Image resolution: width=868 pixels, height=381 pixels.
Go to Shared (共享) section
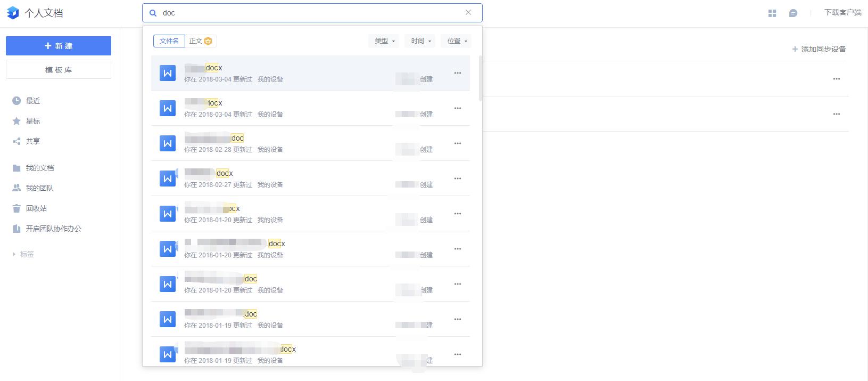33,141
